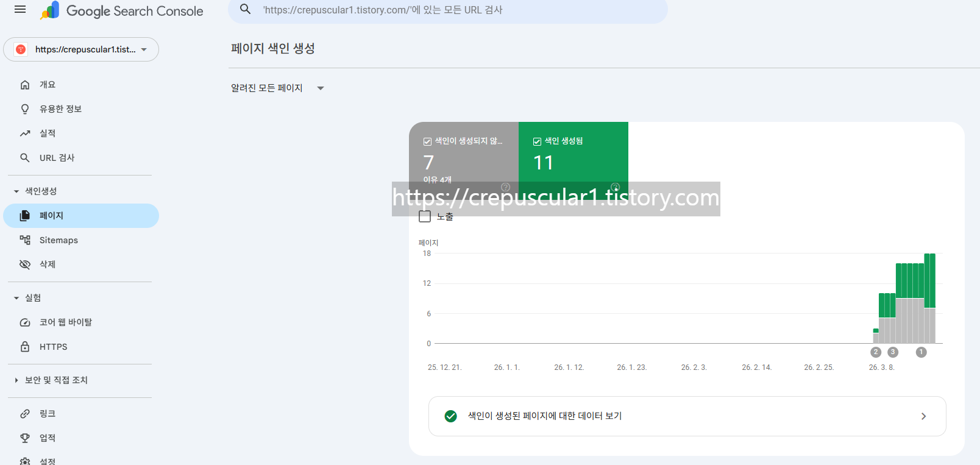Image resolution: width=980 pixels, height=465 pixels.
Task: Click the 업적 trophy icon
Action: 25,438
